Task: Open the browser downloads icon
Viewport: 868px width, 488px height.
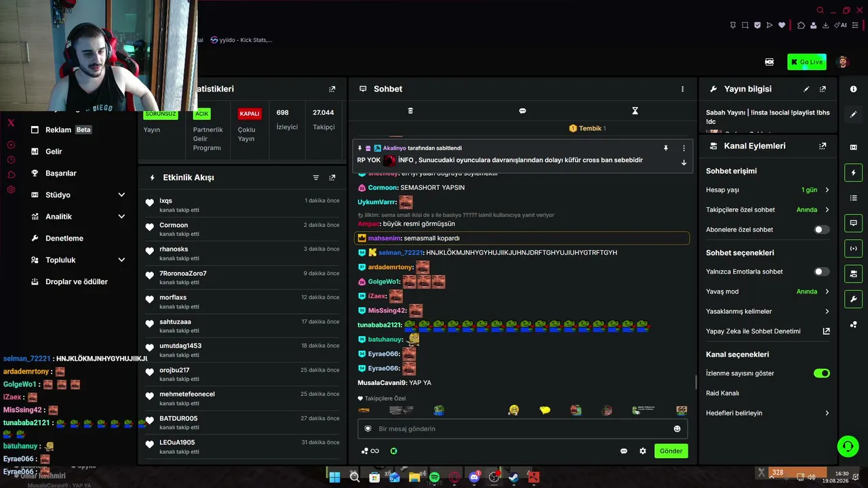Action: (x=825, y=25)
